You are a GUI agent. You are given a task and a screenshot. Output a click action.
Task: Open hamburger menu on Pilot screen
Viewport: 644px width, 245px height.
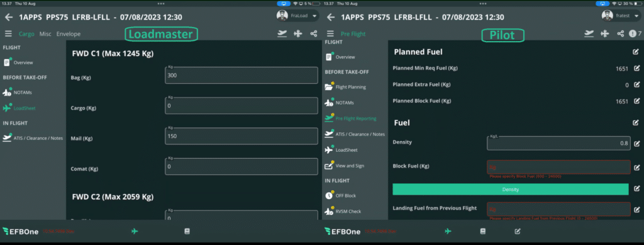click(330, 34)
